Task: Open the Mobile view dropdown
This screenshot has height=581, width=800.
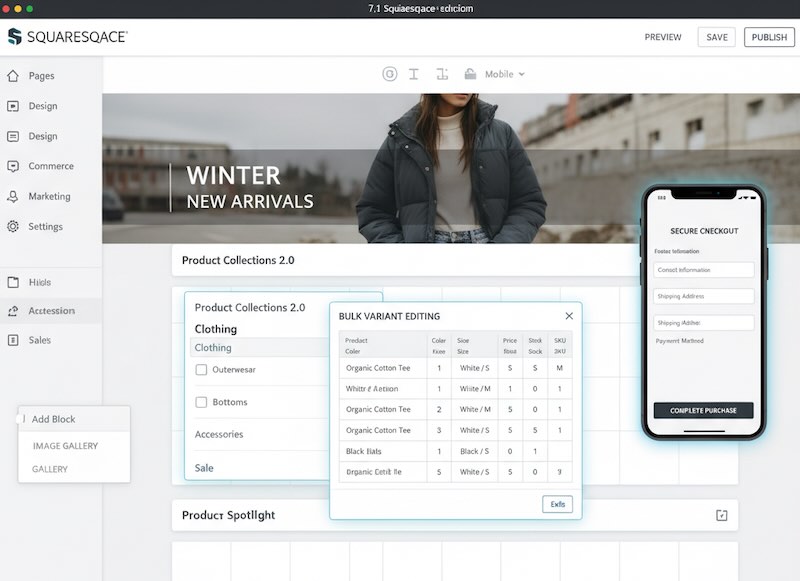Action: [504, 74]
